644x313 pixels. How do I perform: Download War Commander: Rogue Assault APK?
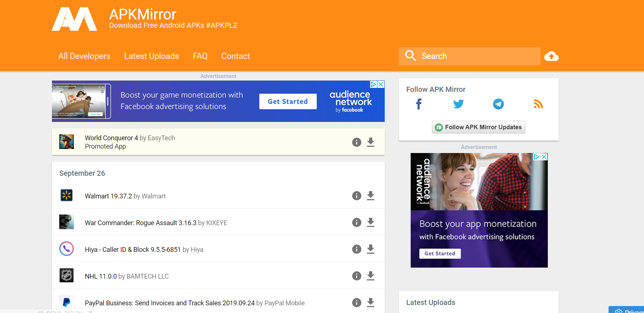coord(370,222)
